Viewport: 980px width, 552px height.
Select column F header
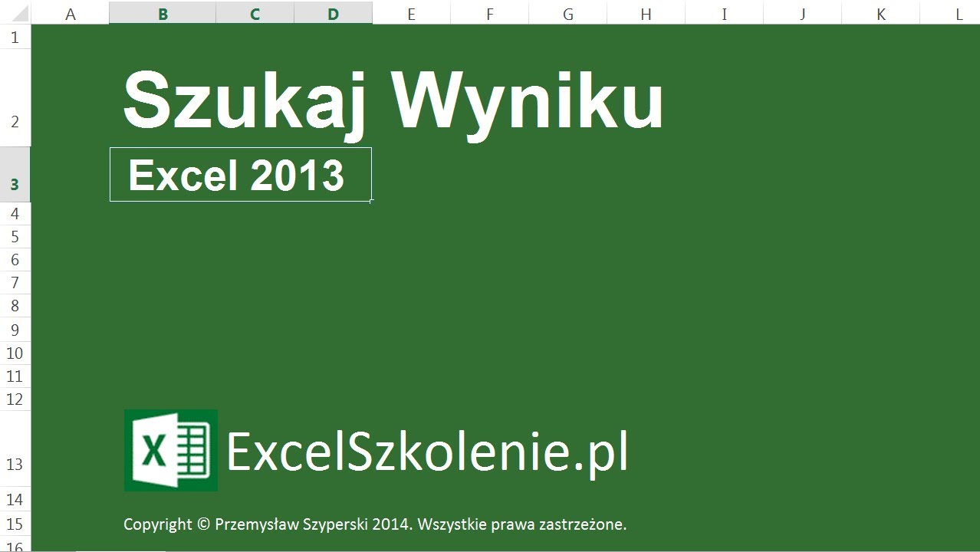[x=489, y=13]
